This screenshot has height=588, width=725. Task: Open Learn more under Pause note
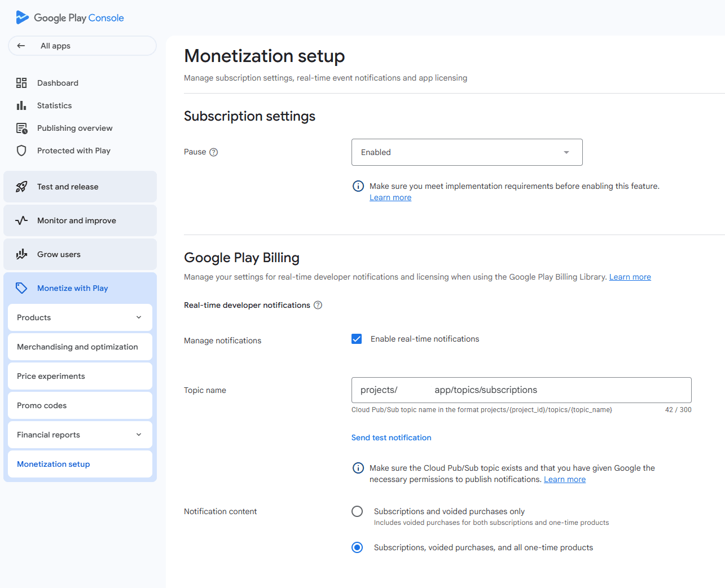pos(390,197)
